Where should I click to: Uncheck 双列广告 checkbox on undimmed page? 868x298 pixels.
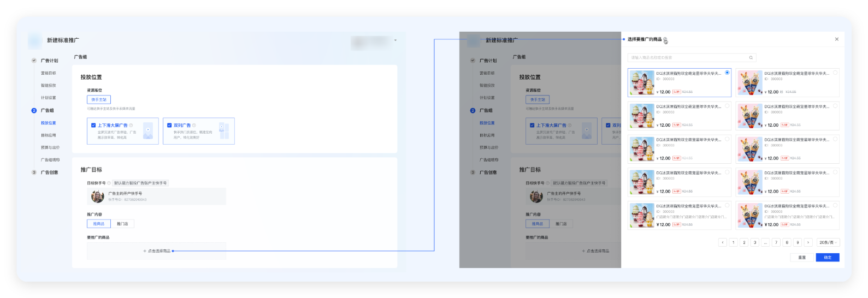click(169, 125)
